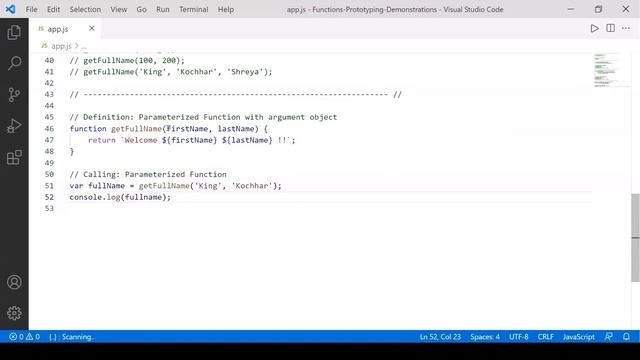Viewport: 640px width, 360px height.
Task: Click line number 51 in gutter
Action: pos(49,186)
